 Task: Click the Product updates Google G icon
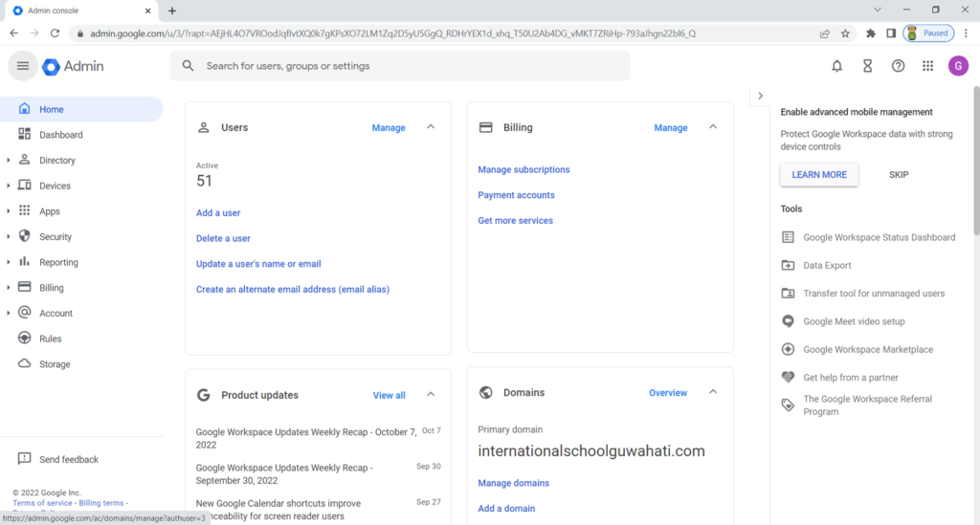[x=203, y=395]
